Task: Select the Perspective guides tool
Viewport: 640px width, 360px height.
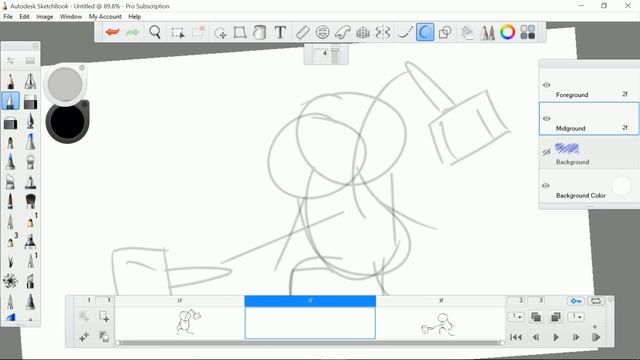Action: pyautogui.click(x=363, y=32)
